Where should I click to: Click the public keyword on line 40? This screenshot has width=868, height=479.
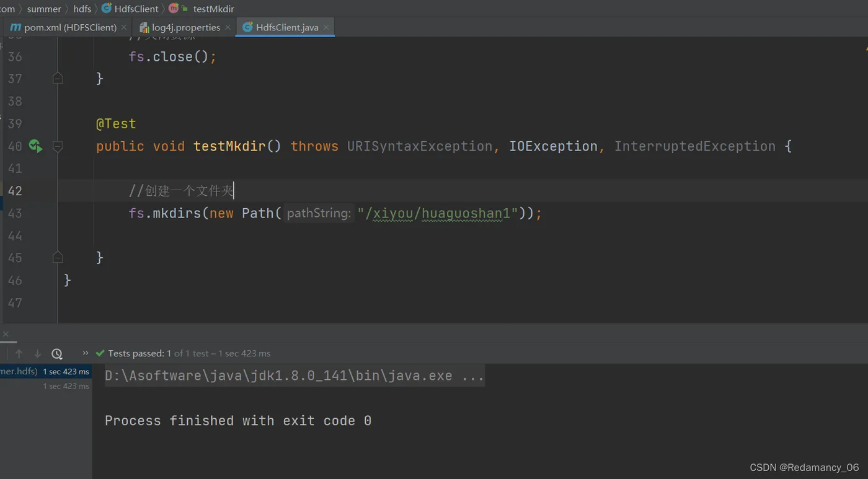click(120, 146)
